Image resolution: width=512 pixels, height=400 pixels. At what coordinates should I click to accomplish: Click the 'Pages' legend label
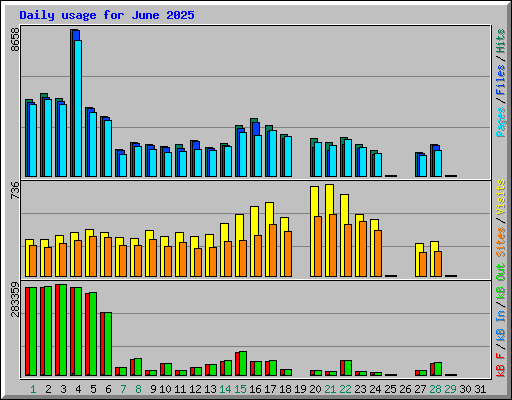(x=500, y=122)
